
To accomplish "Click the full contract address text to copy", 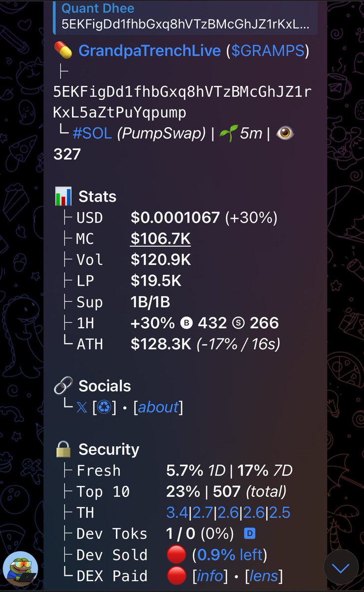I will click(182, 102).
